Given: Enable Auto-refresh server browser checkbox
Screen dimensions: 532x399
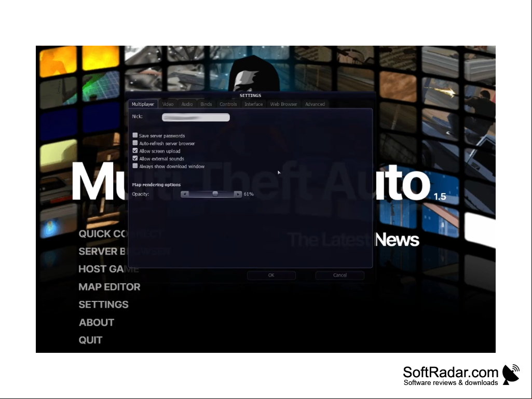Looking at the screenshot, I should point(135,143).
